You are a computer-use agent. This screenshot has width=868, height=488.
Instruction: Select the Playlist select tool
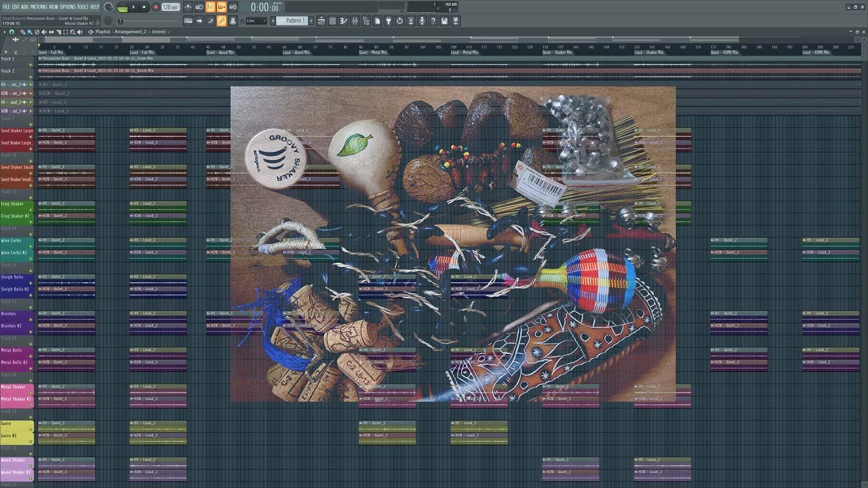pyautogui.click(x=65, y=32)
